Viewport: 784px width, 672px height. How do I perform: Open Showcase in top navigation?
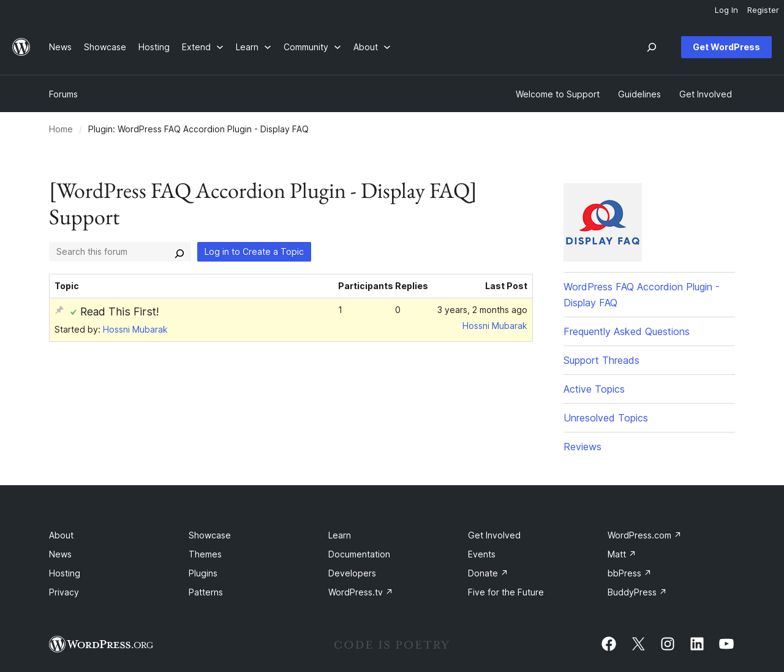coord(105,47)
